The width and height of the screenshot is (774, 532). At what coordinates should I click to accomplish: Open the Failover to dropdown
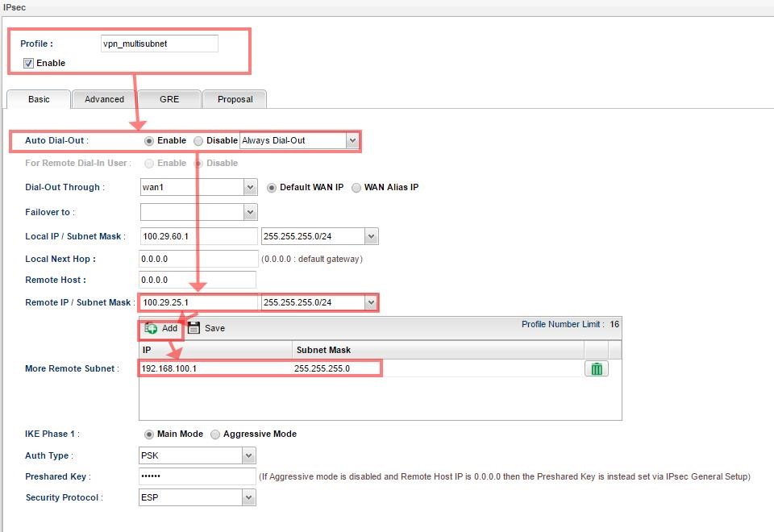(x=249, y=212)
